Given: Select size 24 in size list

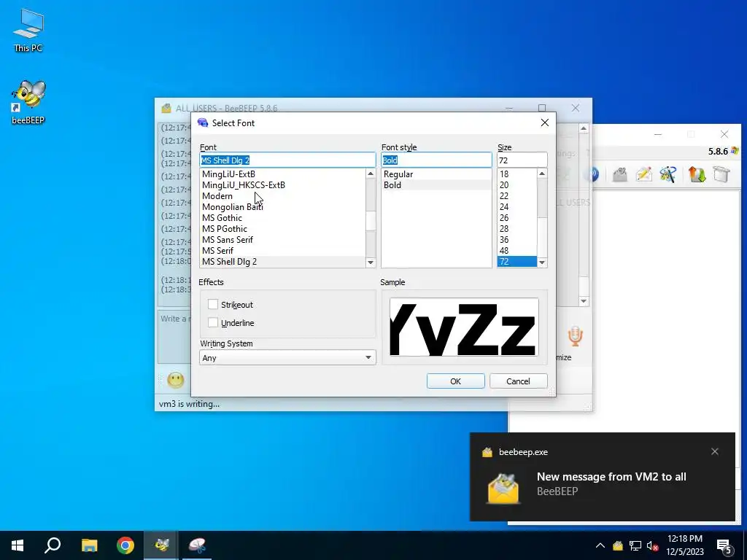Looking at the screenshot, I should [517, 206].
